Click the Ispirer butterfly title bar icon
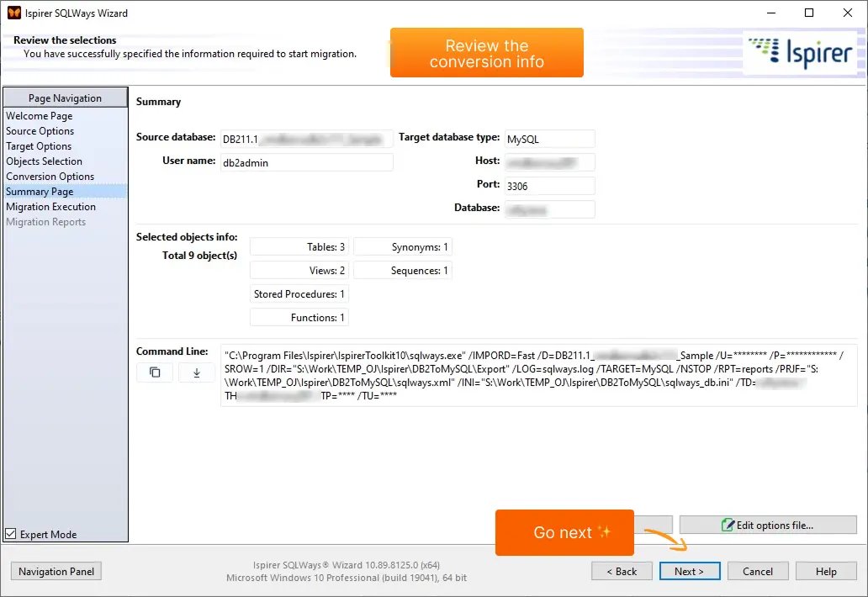 point(13,13)
